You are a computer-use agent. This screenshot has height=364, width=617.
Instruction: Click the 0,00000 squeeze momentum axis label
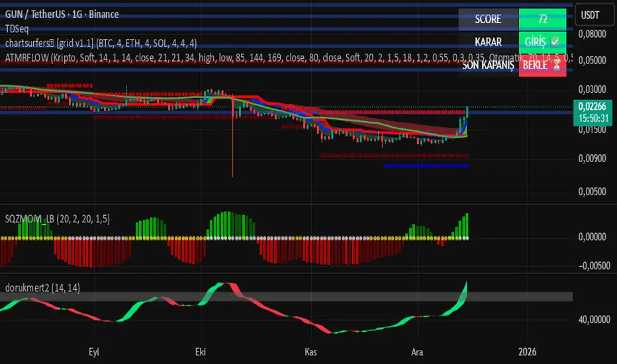coord(593,237)
